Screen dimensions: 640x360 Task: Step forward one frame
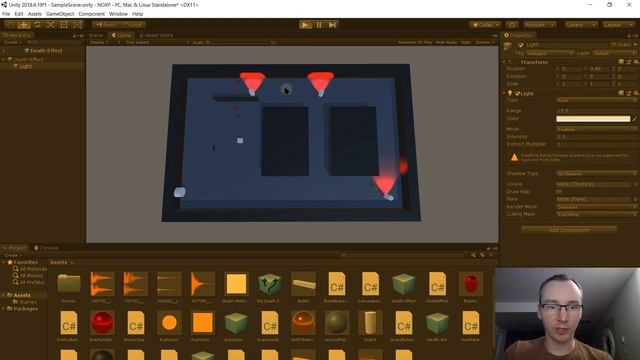[332, 25]
